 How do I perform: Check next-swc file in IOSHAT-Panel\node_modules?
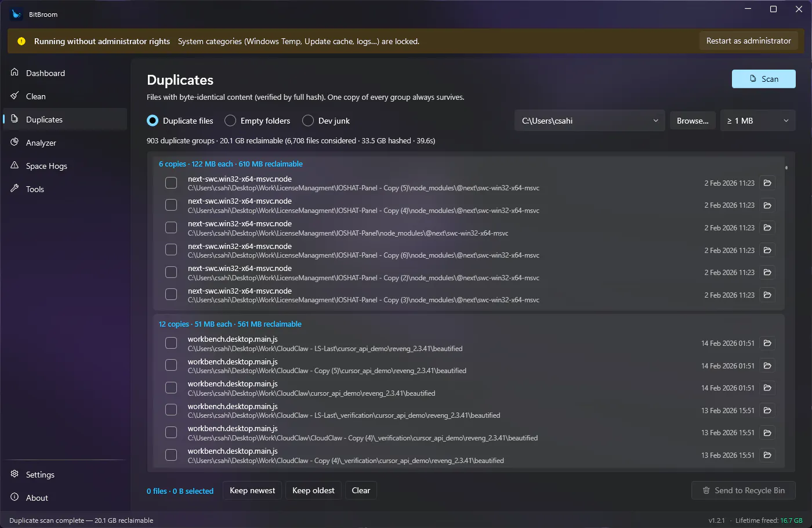171,227
